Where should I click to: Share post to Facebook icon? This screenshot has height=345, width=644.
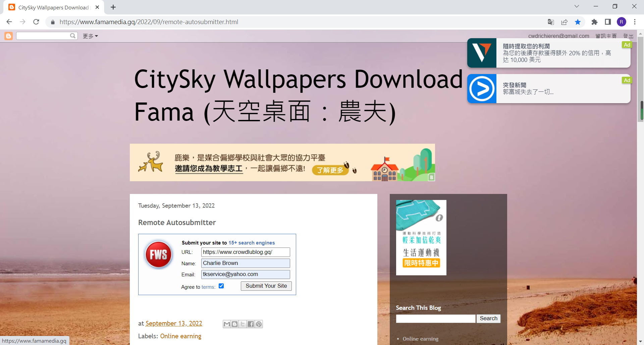click(251, 324)
